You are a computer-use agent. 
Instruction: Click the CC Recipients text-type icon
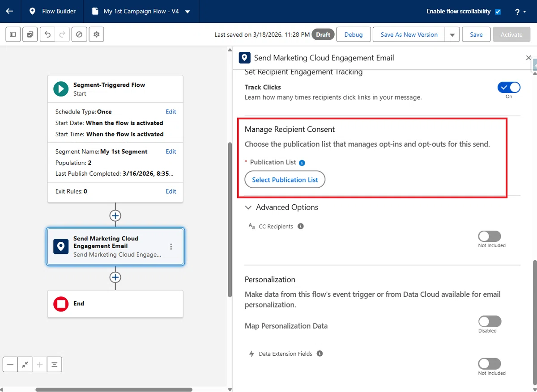pyautogui.click(x=251, y=226)
